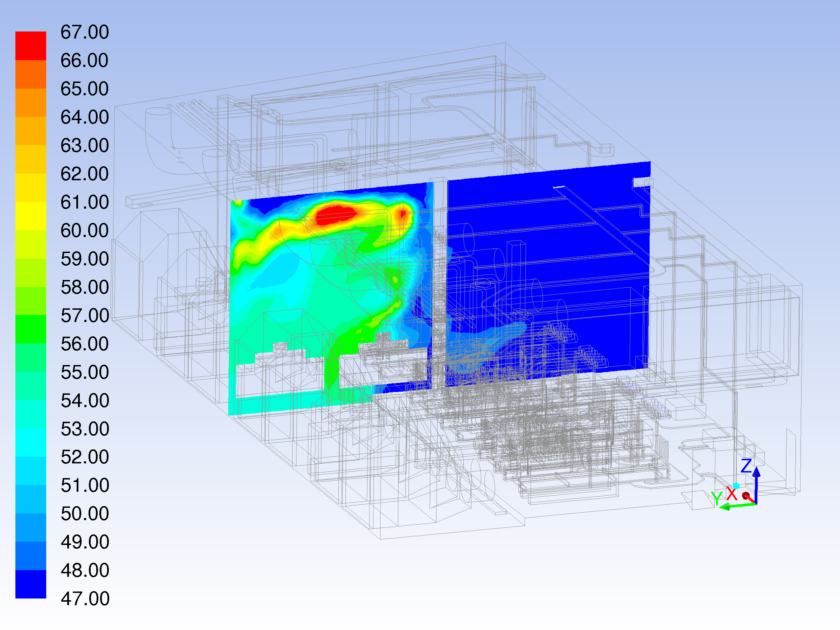Click the legend value 53.00
Viewport: 840px width, 630px height.
click(85, 429)
